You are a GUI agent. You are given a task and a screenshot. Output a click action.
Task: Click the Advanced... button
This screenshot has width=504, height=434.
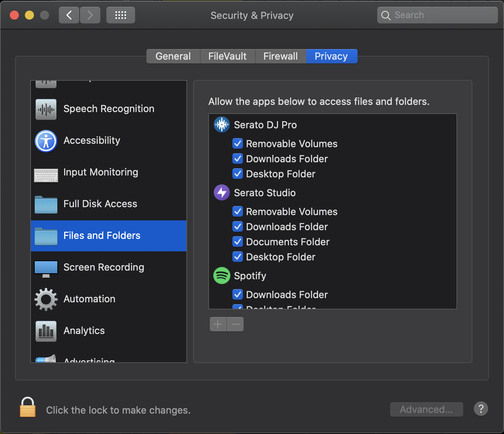[x=426, y=409]
